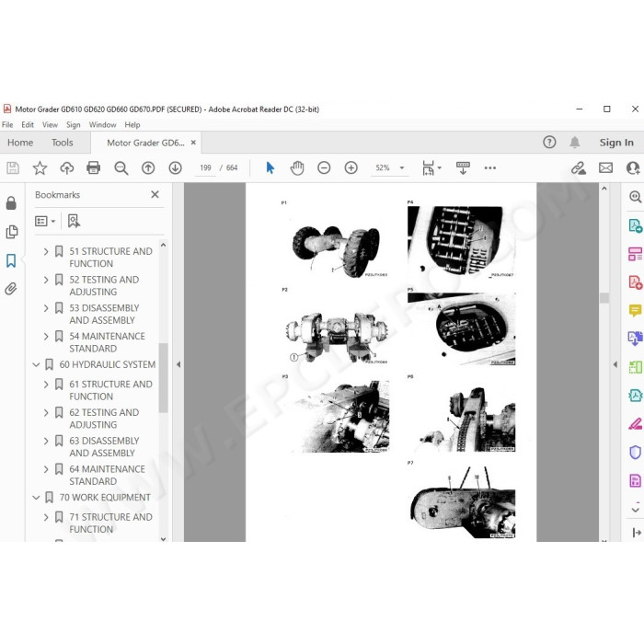This screenshot has width=644, height=644.
Task: Expand 61 Structure and Function bookmark
Action: [x=46, y=384]
